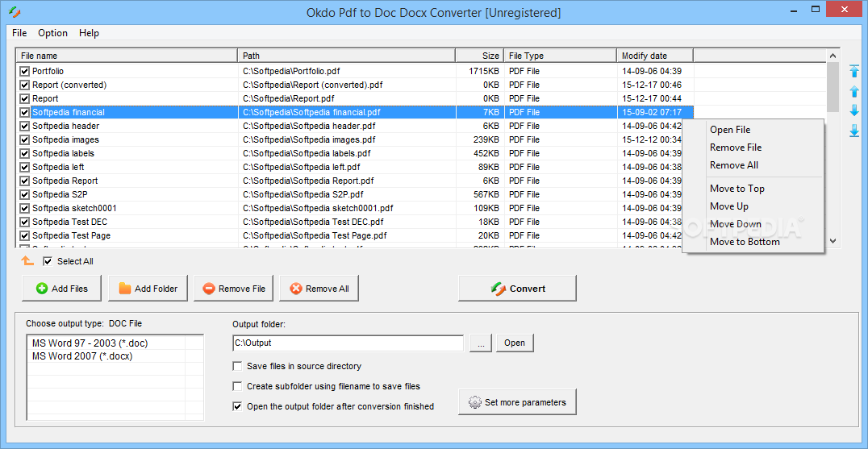The height and width of the screenshot is (449, 868).
Task: Choose Remove File in context menu
Action: [x=753, y=148]
